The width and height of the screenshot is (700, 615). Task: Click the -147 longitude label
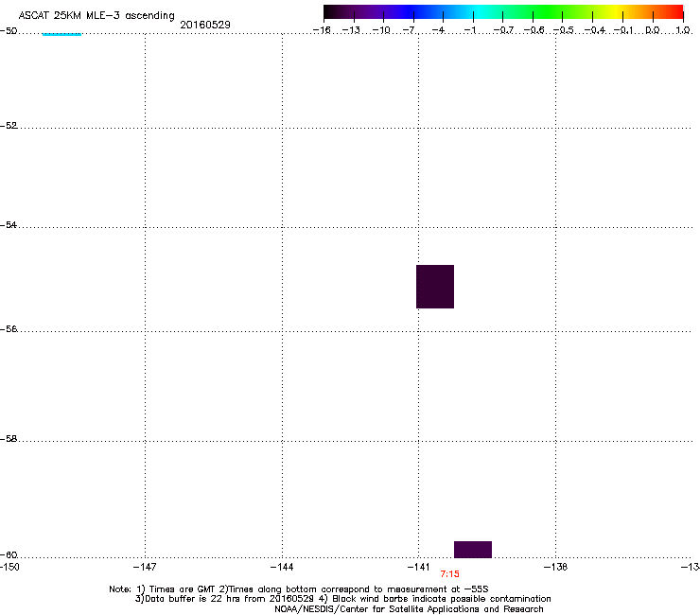point(145,567)
